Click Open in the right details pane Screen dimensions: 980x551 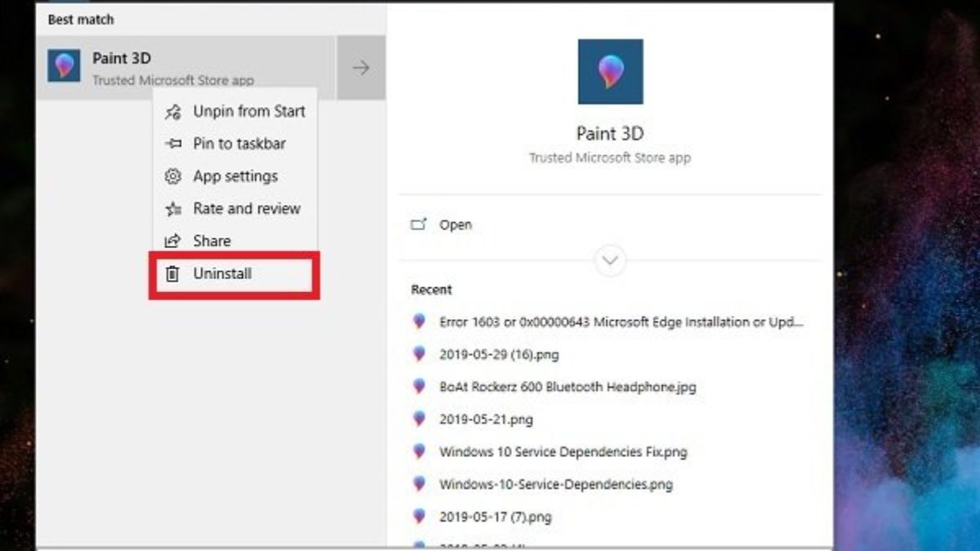point(456,224)
